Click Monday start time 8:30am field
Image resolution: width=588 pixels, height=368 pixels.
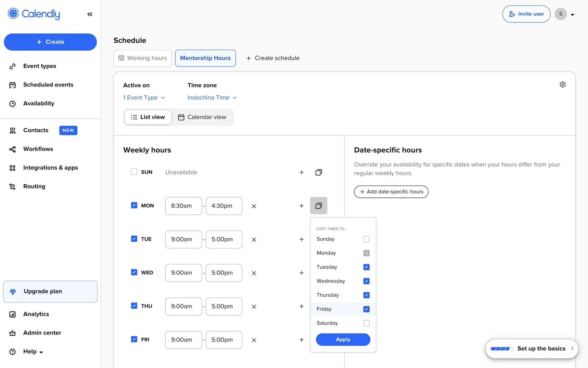click(x=183, y=206)
